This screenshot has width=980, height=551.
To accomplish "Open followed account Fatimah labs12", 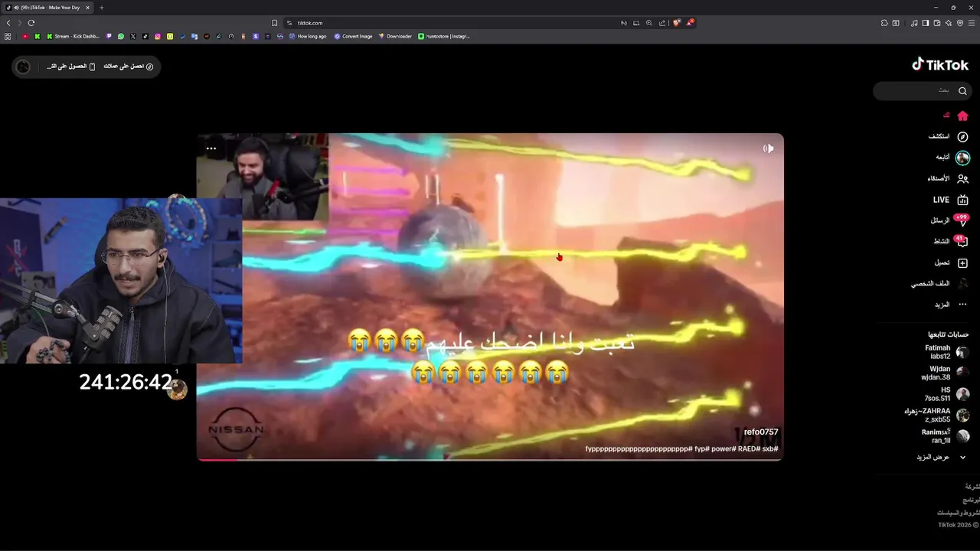I will point(947,352).
